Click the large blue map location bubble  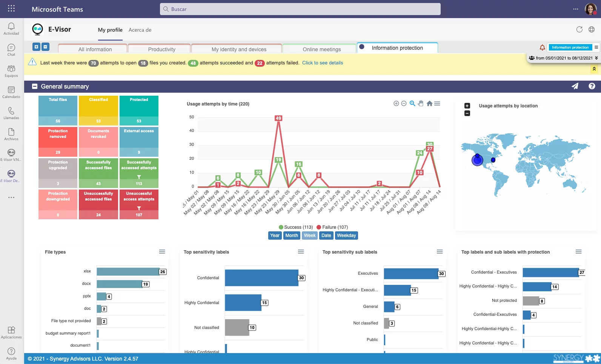[x=477, y=160]
